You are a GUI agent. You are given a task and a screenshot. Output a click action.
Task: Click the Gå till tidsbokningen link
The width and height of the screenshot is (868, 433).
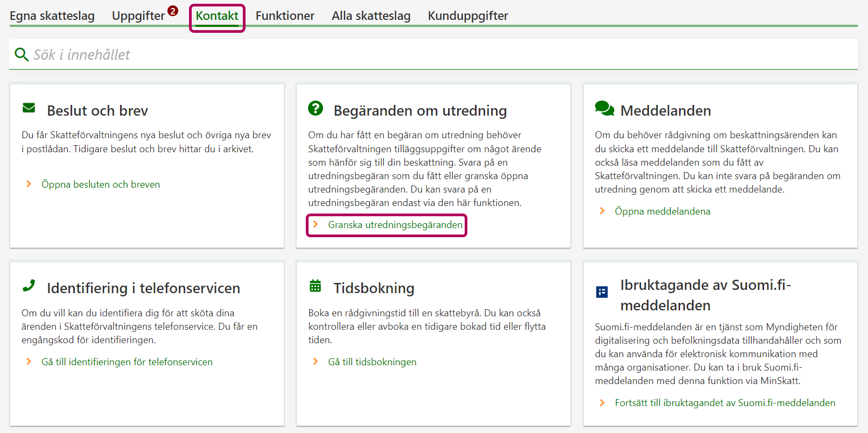coord(372,362)
